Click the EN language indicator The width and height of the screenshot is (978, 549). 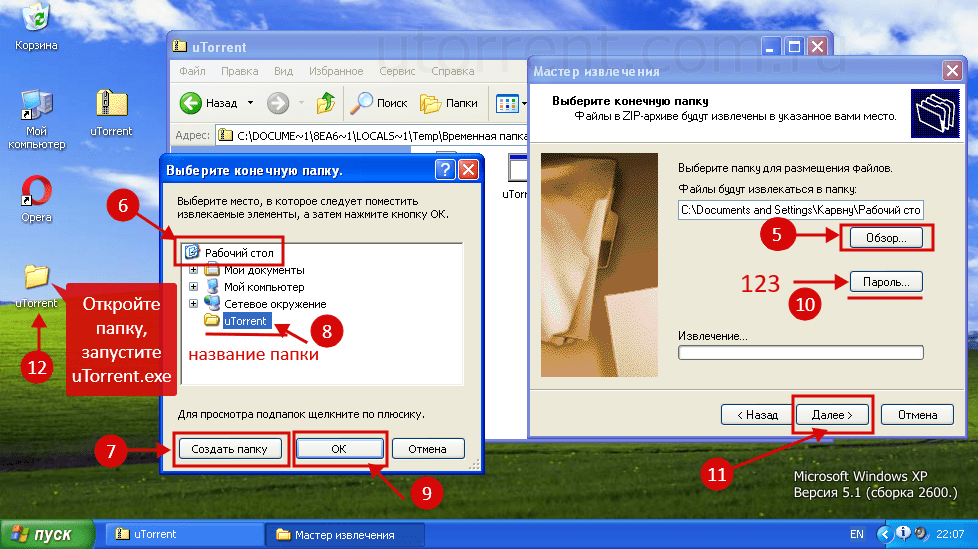point(857,534)
